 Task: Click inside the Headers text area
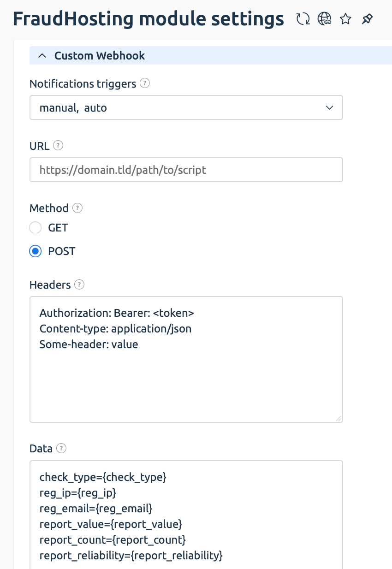[186, 360]
